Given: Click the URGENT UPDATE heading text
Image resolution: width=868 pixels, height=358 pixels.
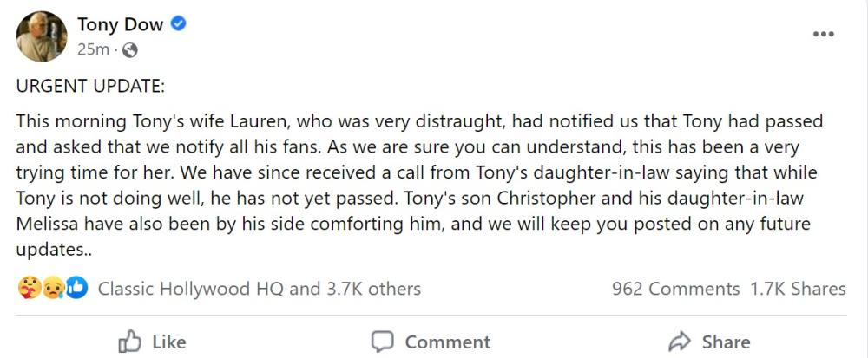Looking at the screenshot, I should (x=90, y=88).
